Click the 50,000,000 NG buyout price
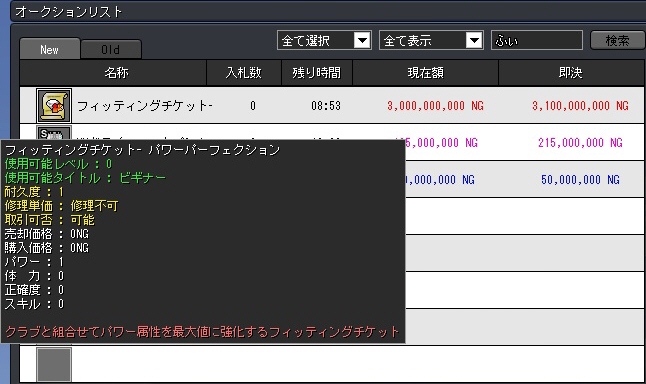This screenshot has width=646, height=384. point(580,180)
